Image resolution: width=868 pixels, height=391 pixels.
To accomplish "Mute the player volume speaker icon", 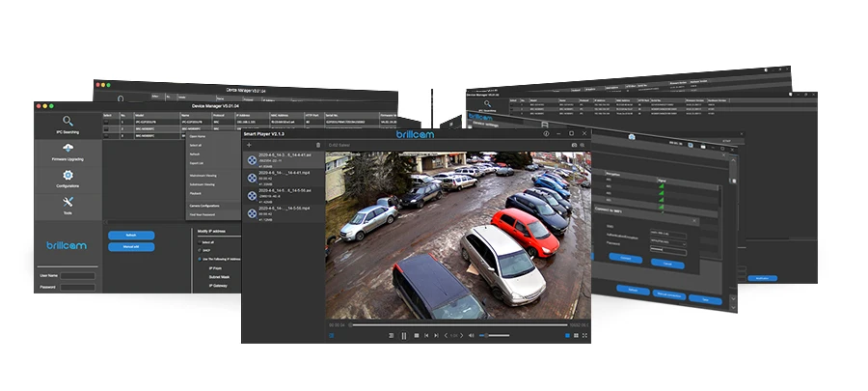I will (471, 335).
